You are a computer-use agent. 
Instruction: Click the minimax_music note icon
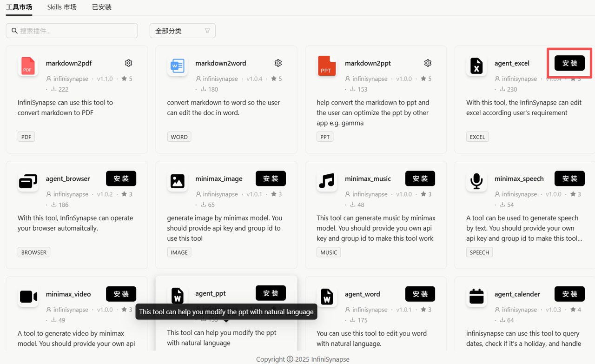click(327, 181)
